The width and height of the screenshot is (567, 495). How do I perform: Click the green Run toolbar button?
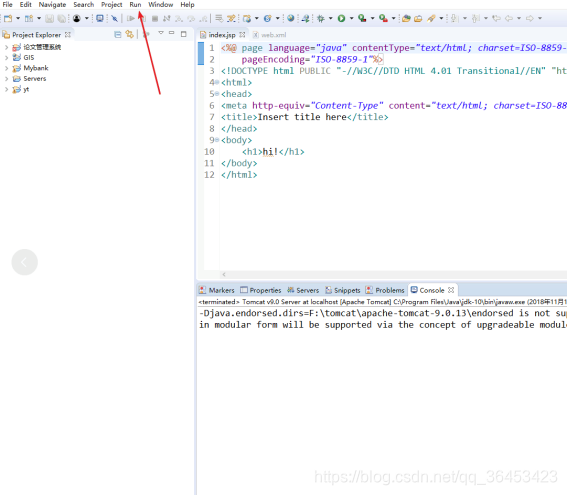(341, 18)
